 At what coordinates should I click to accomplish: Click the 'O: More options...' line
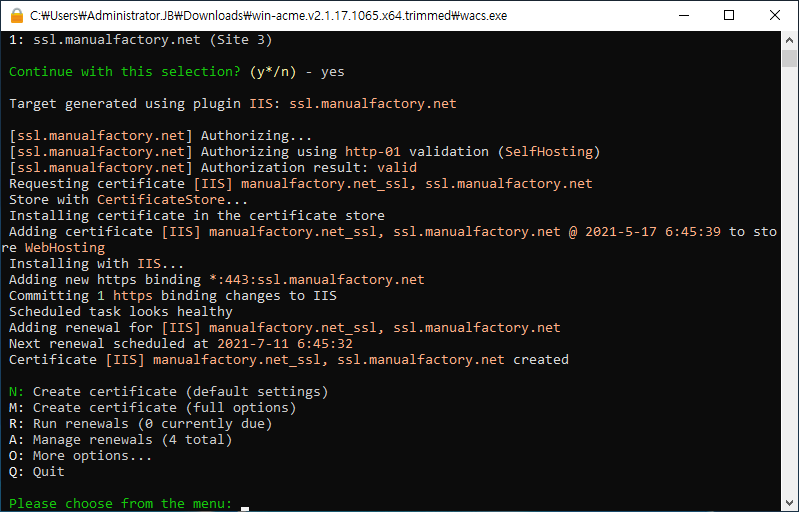(x=81, y=455)
